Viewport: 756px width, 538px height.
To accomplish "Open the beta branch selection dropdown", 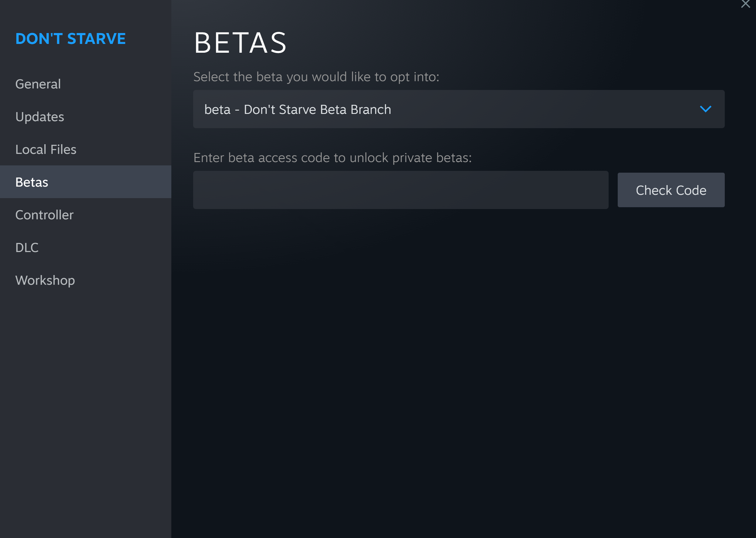I will 458,109.
